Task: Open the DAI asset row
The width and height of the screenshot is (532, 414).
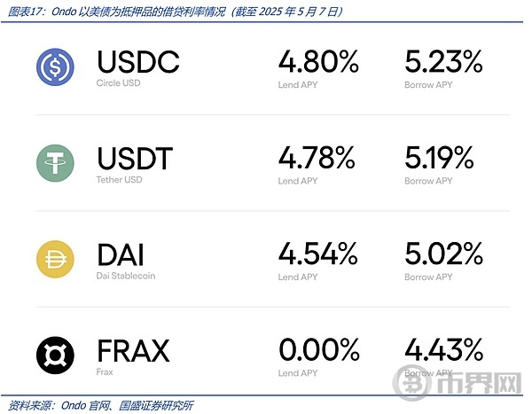Action: pyautogui.click(x=273, y=259)
